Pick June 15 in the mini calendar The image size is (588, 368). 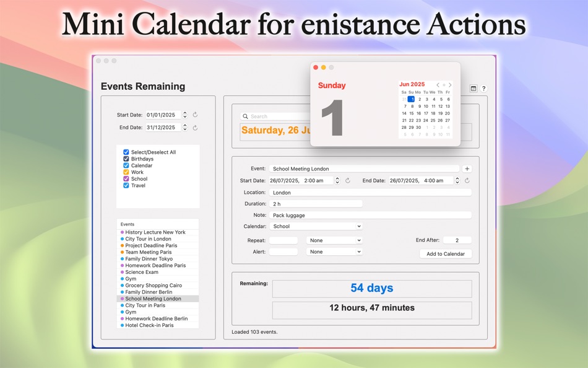pos(412,113)
